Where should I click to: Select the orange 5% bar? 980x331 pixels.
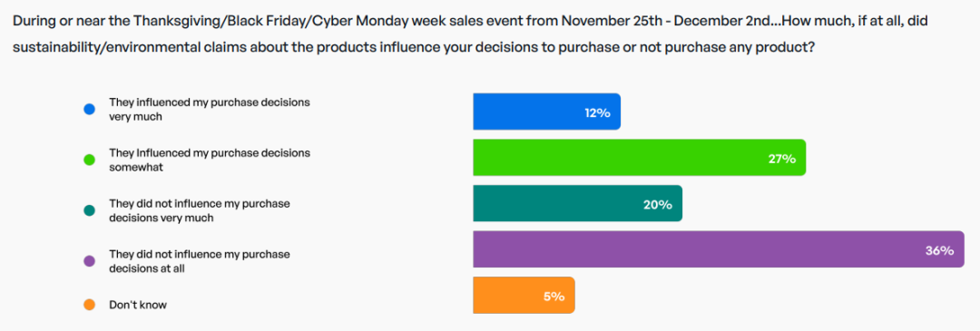pyautogui.click(x=524, y=296)
